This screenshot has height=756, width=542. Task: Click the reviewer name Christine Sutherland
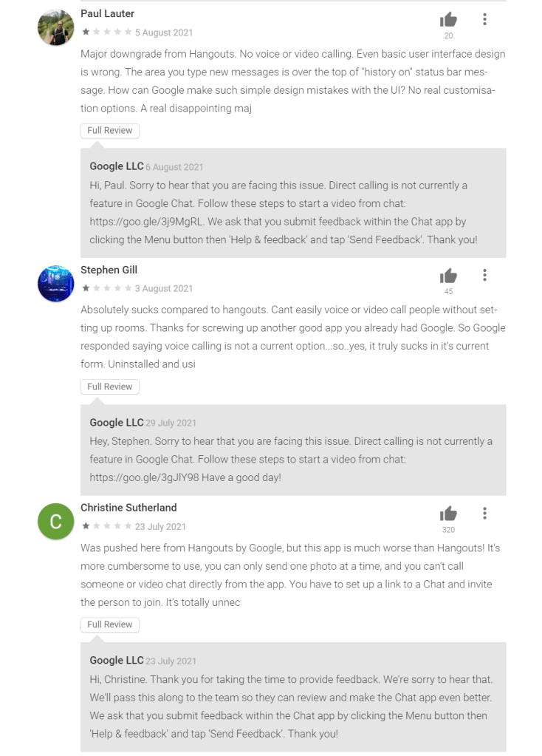(x=128, y=508)
